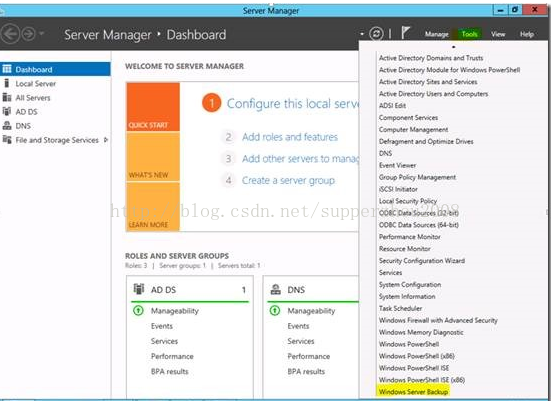Choose Defragment and Optimize Drives
The height and width of the screenshot is (401, 551).
pyautogui.click(x=426, y=142)
